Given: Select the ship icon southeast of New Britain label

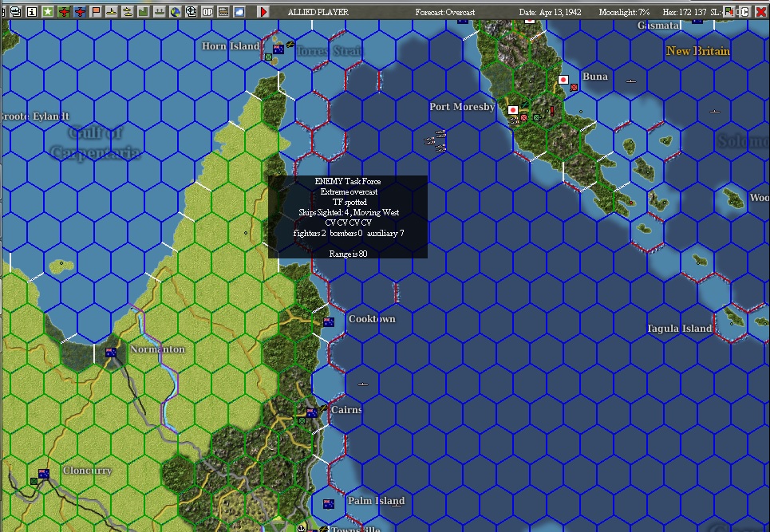Looking at the screenshot, I should (x=715, y=112).
